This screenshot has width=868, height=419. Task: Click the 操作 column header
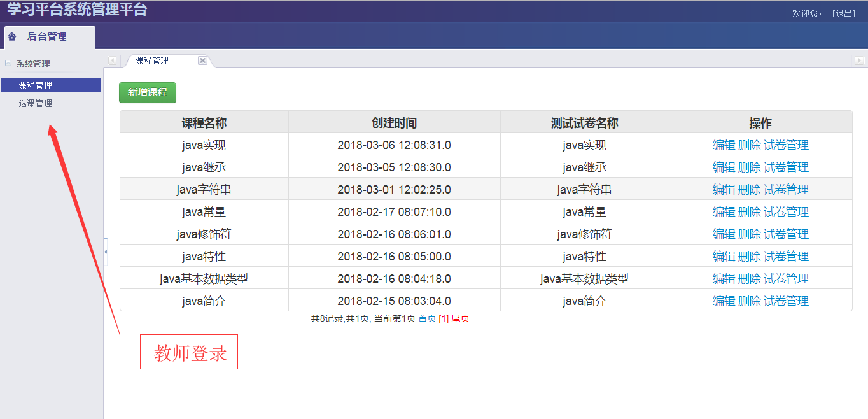pyautogui.click(x=760, y=123)
